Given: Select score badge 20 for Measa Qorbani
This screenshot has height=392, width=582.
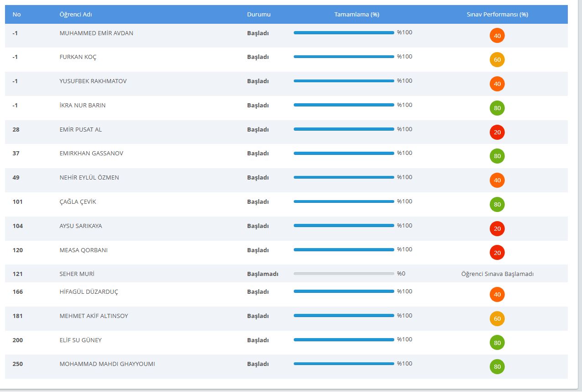Looking at the screenshot, I should [497, 253].
